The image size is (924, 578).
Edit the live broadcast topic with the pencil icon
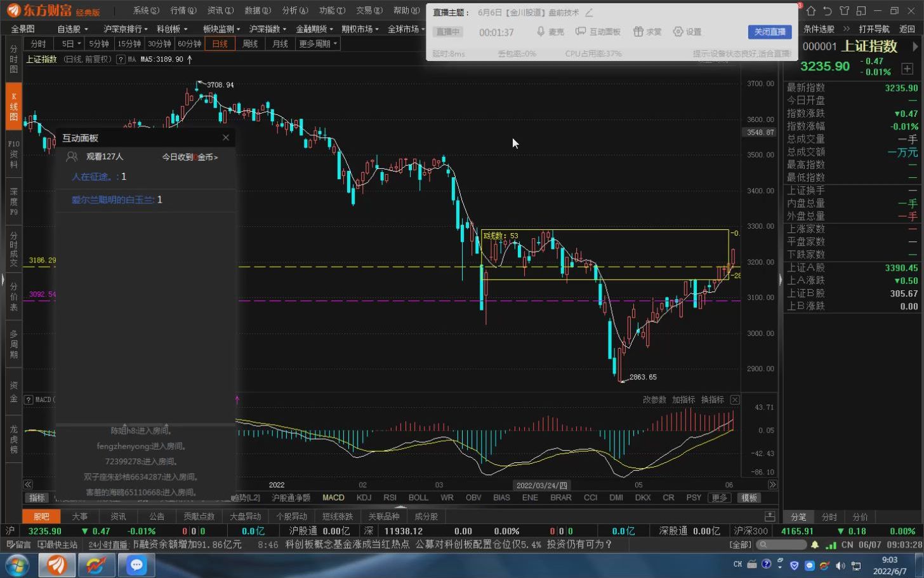589,13
